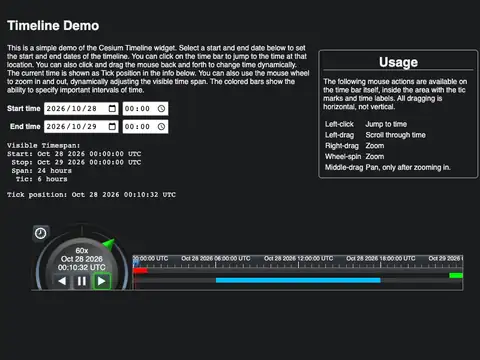Click the Span: 24 hours text
Viewport: 480px width, 360px height.
[x=42, y=171]
